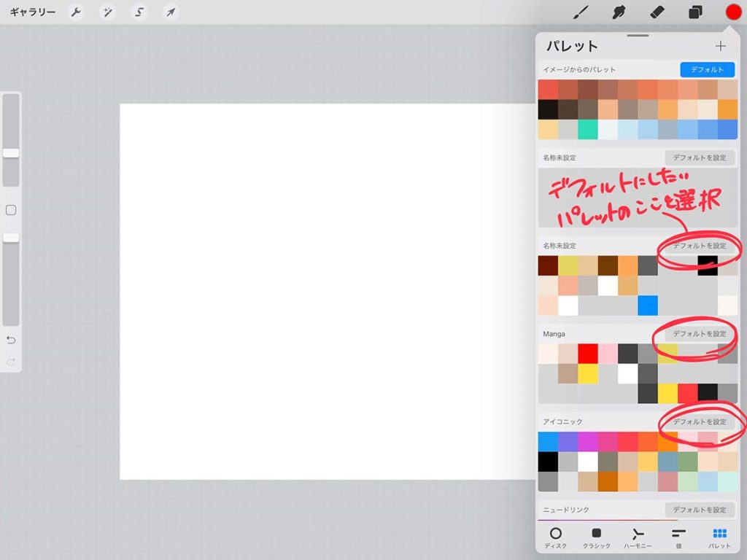747x560 pixels.
Task: Click the brush opacity slider handle
Action: [x=11, y=238]
